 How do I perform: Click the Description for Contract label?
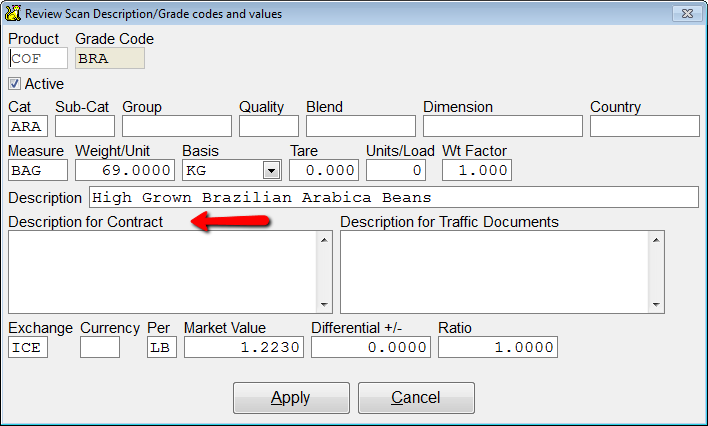click(85, 222)
